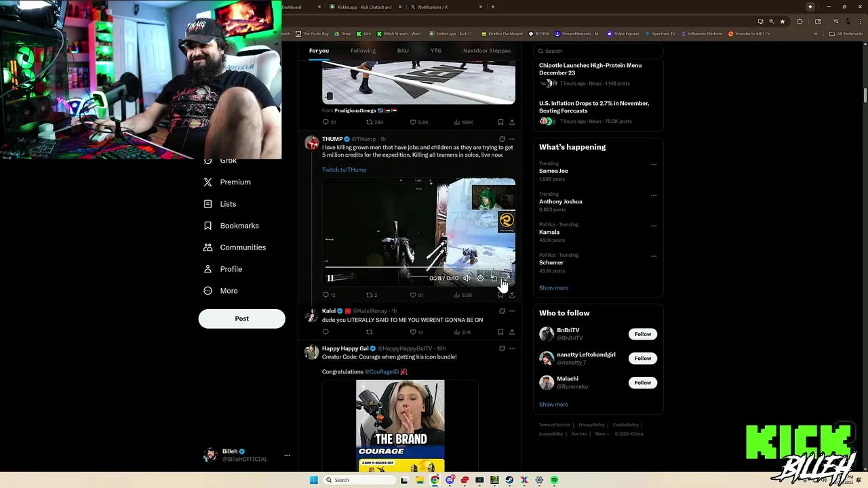The height and width of the screenshot is (488, 868).
Task: Open more options on Kalei's post
Action: tap(512, 311)
